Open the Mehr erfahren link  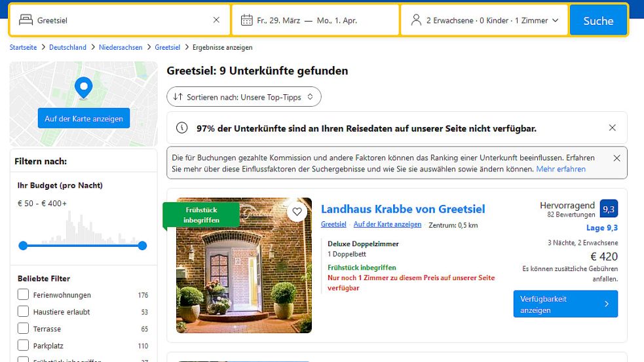pyautogui.click(x=561, y=169)
